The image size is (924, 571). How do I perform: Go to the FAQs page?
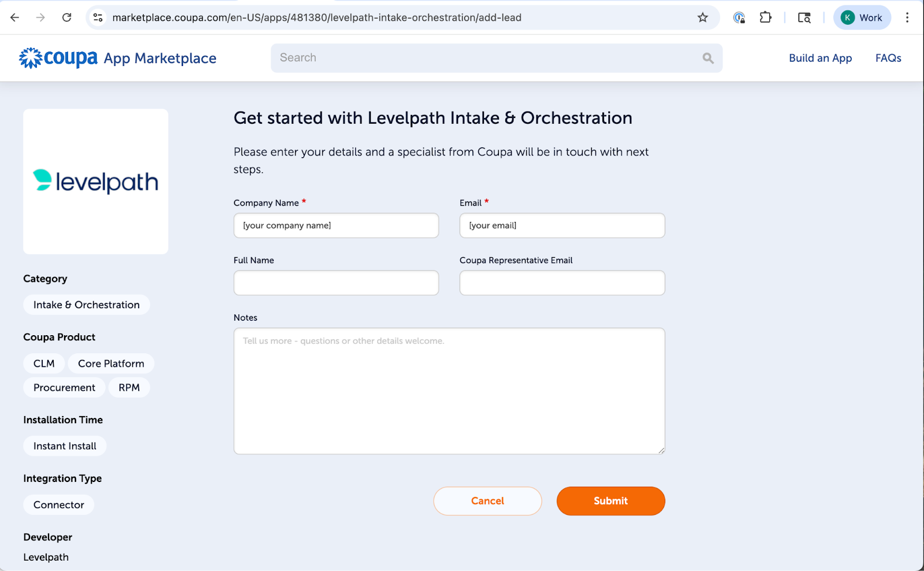pos(888,58)
